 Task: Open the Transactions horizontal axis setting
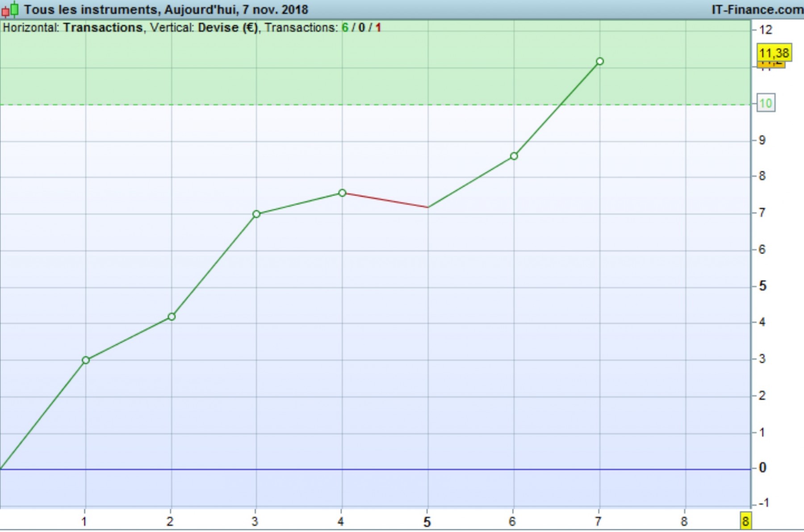click(103, 28)
